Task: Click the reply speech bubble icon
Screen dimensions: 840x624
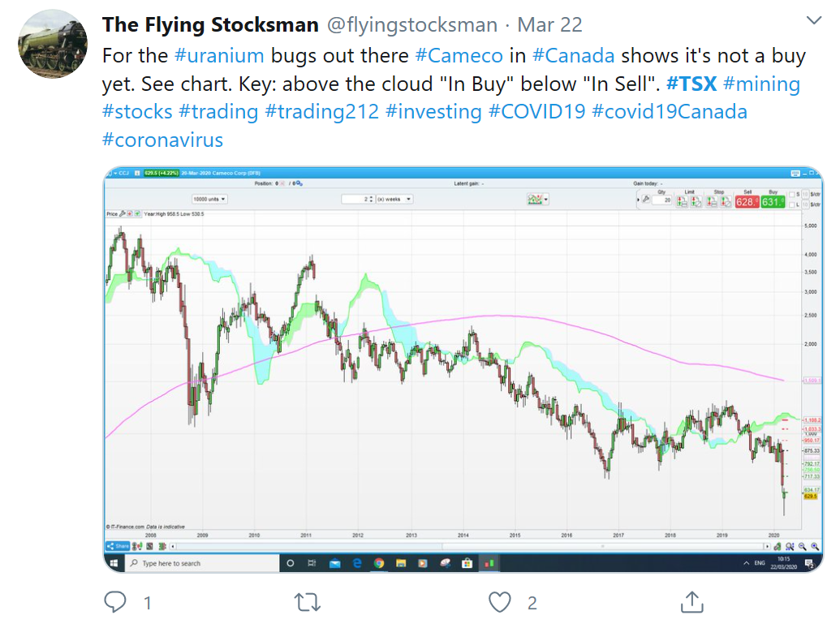Action: pos(116,602)
